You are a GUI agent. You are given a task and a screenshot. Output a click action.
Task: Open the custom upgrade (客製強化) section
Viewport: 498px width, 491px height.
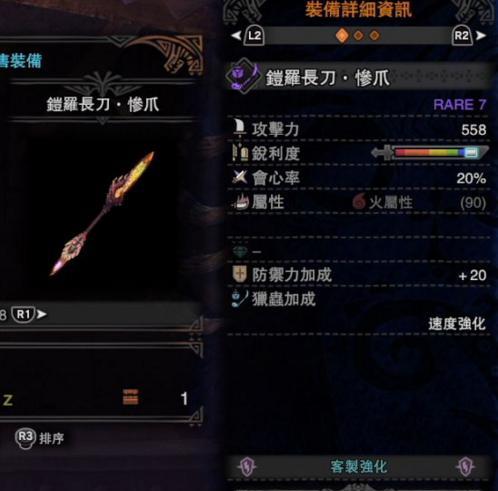pyautogui.click(x=358, y=467)
